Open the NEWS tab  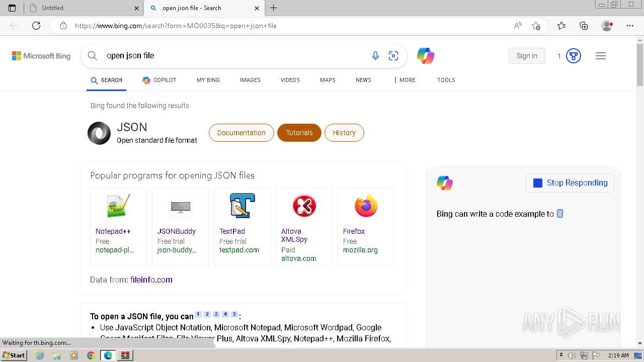click(363, 80)
